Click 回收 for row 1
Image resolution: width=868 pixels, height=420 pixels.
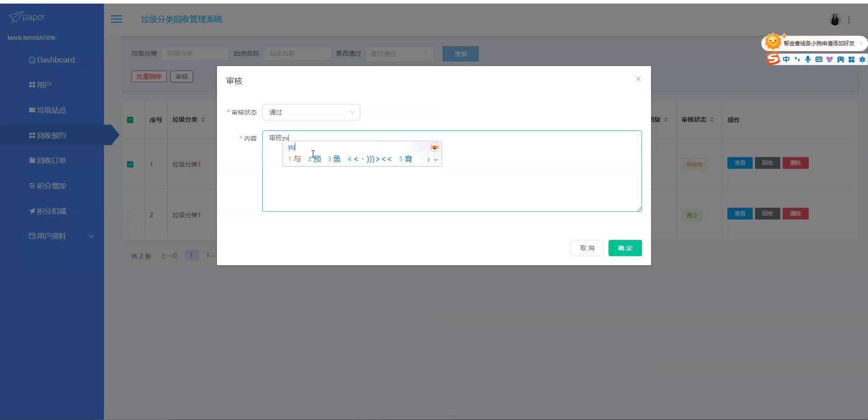point(768,163)
